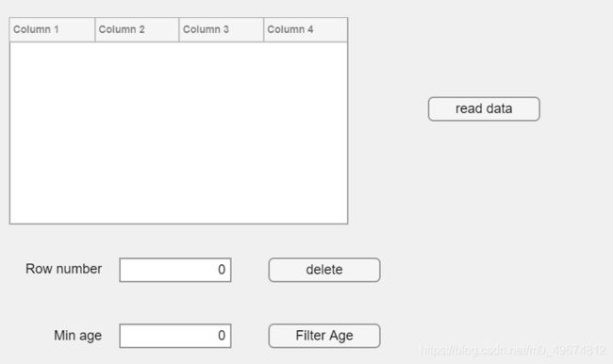Viewport: 613px width, 364px height.
Task: Click empty table area below Column 4
Action: click(306, 133)
